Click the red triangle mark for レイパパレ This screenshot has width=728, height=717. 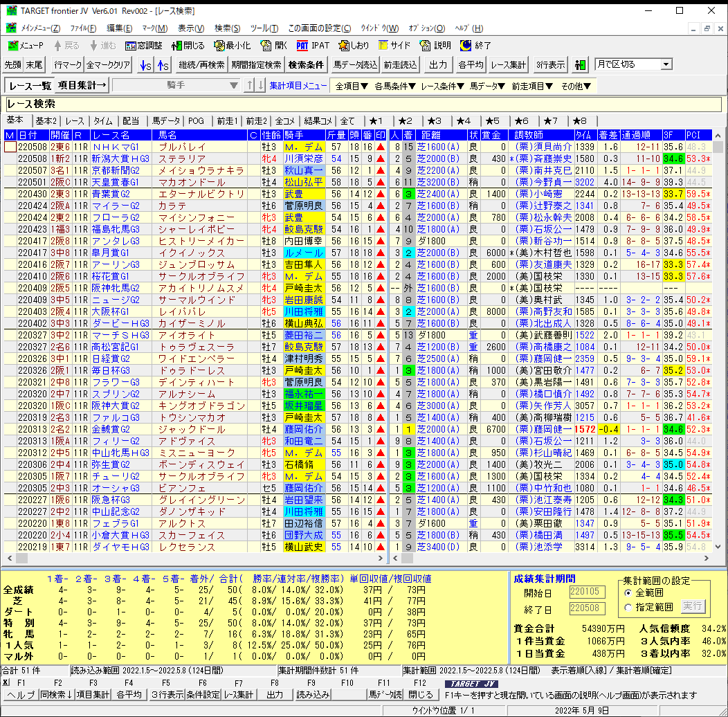pos(381,311)
